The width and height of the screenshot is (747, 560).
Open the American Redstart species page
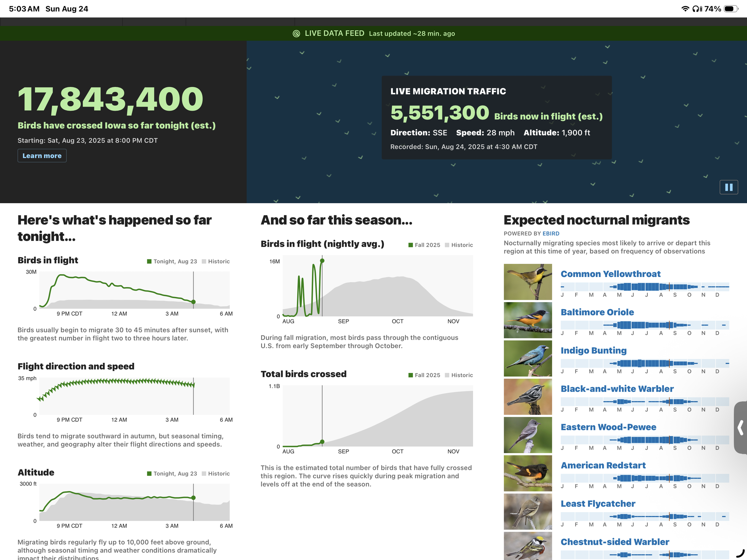point(603,466)
